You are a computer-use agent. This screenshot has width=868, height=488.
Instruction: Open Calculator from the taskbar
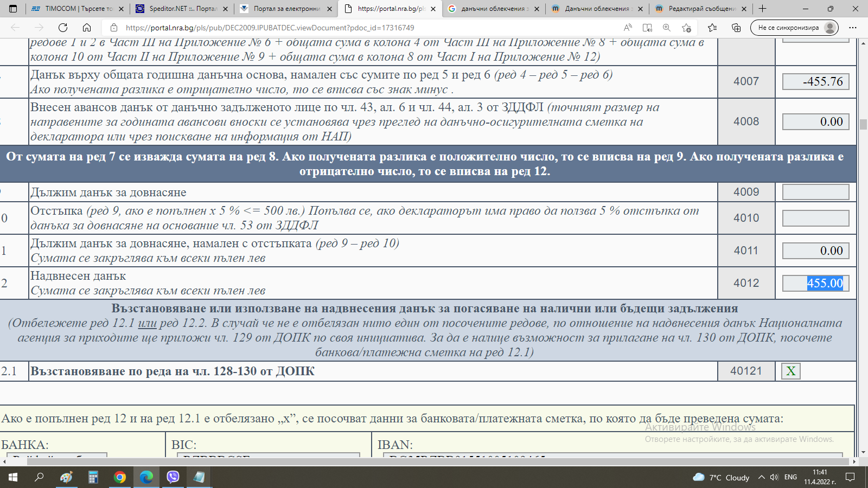click(x=93, y=477)
